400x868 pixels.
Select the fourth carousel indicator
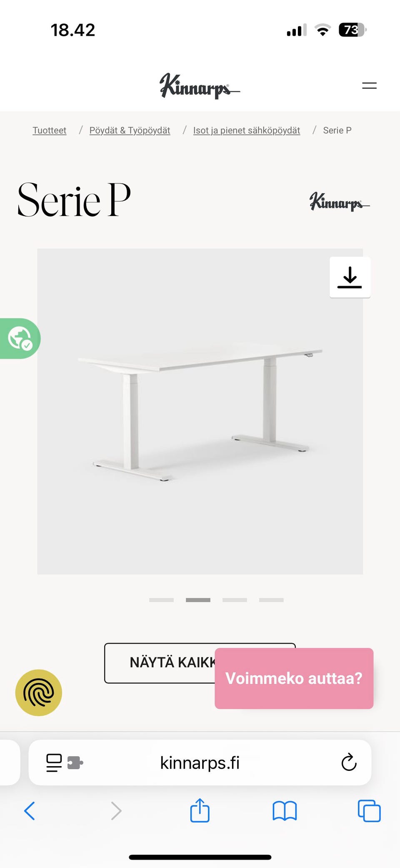tap(271, 600)
